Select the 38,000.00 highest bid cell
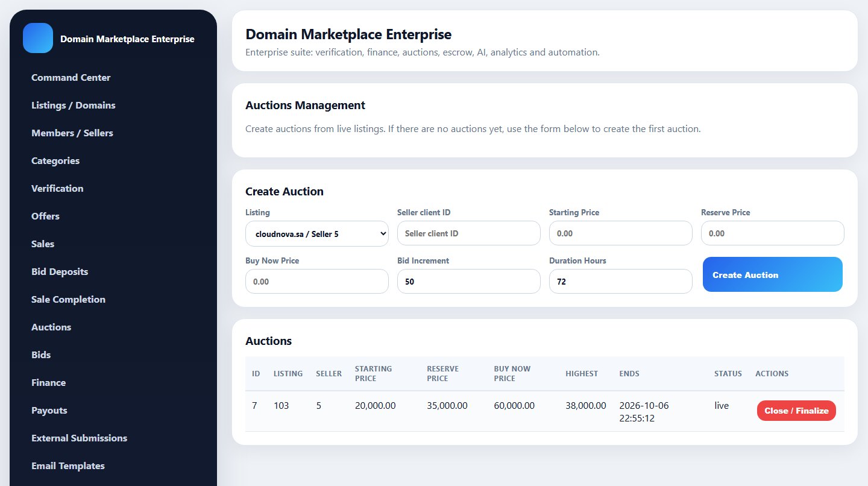This screenshot has height=486, width=868. (x=586, y=405)
